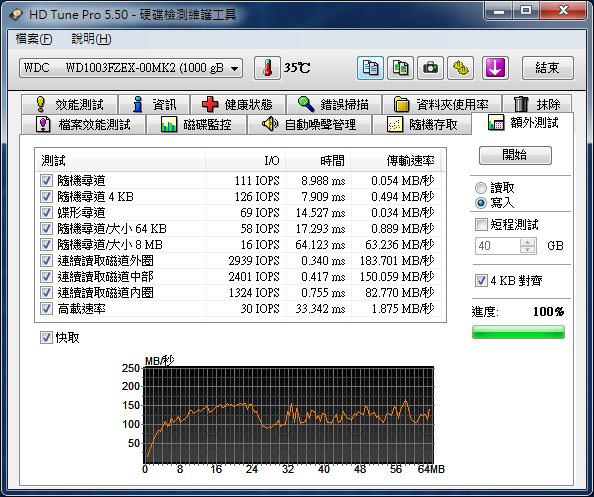Viewport: 594px width, 497px height.
Task: Click folder icon on 資料夾使用率 tab
Action: pyautogui.click(x=402, y=104)
